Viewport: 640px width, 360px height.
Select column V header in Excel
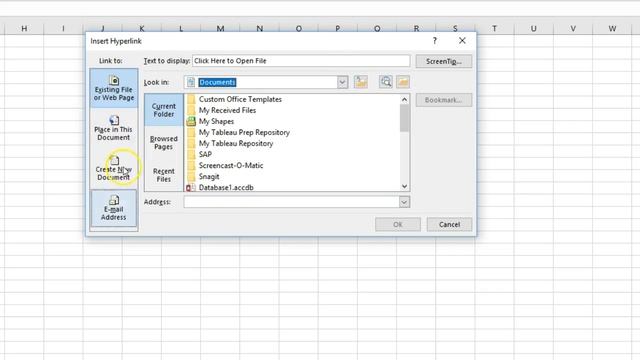pos(573,29)
